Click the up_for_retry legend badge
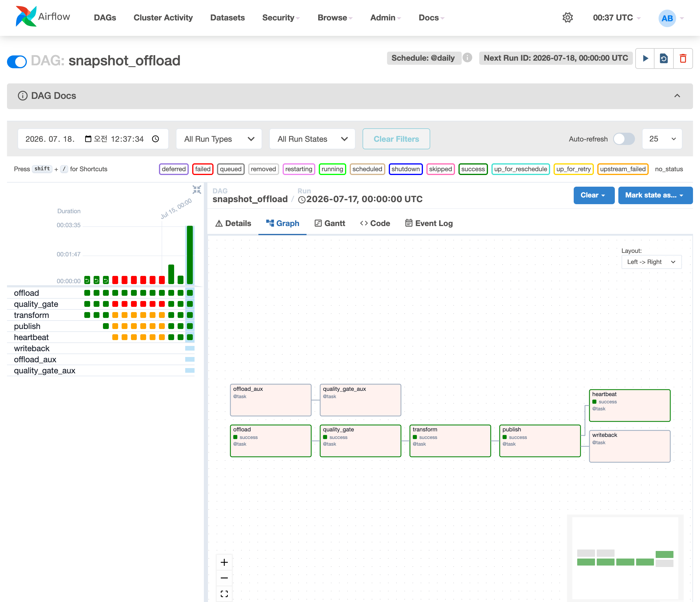This screenshot has width=700, height=602. (573, 169)
